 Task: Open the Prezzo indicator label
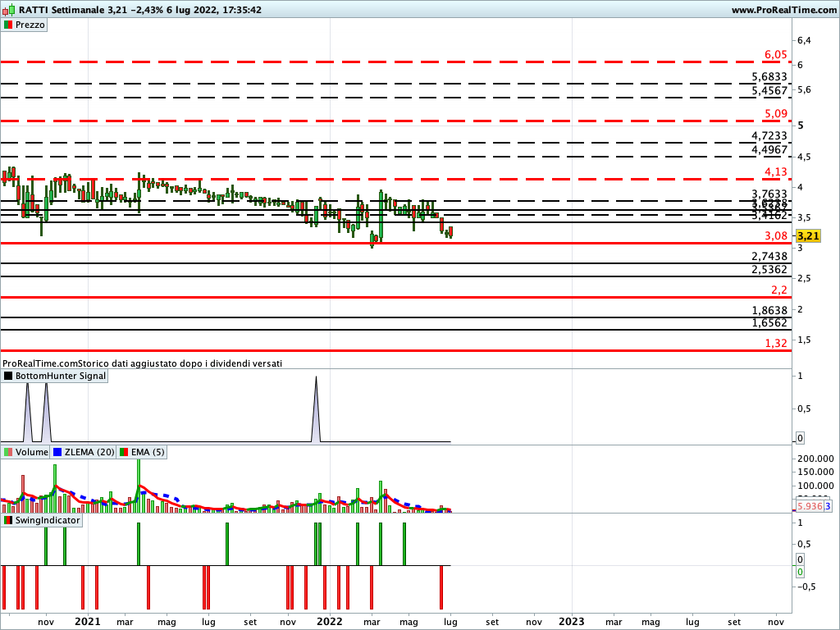(x=30, y=25)
